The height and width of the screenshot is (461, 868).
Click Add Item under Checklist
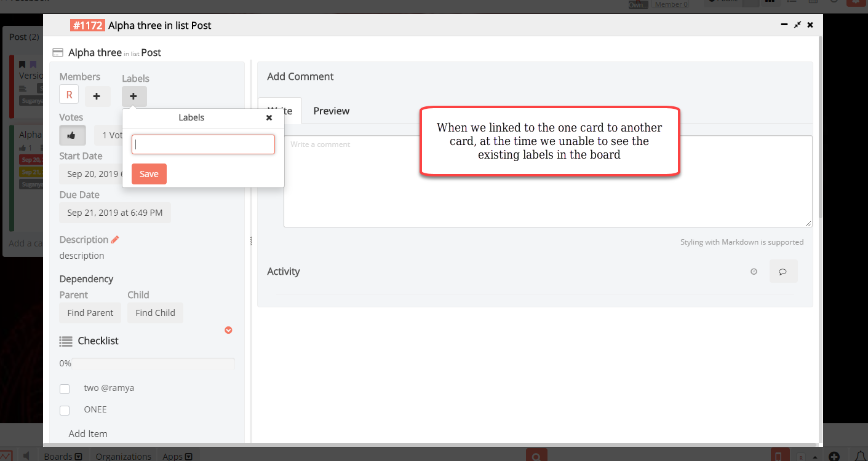click(x=88, y=433)
